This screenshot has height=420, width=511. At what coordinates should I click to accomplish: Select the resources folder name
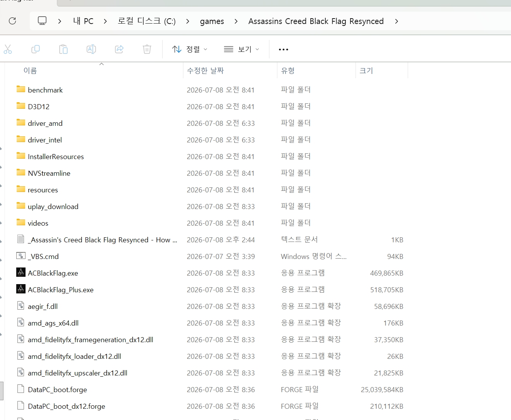(43, 190)
